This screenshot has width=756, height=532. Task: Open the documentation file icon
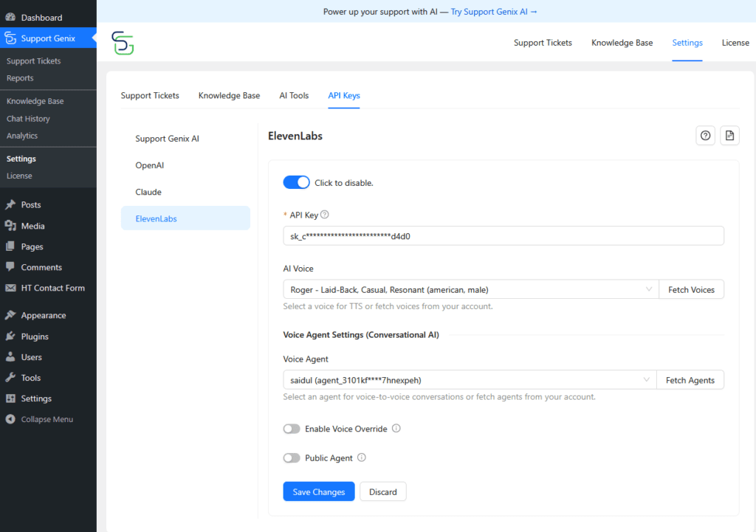point(729,136)
